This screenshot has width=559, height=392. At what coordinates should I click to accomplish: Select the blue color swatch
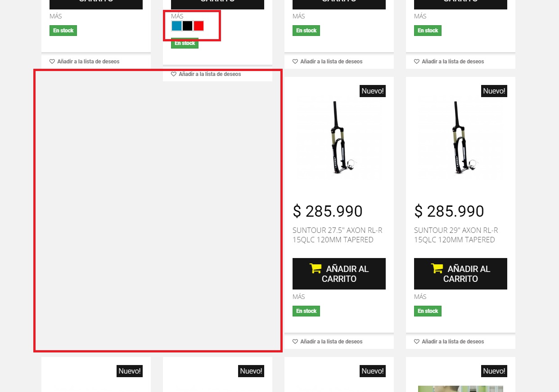pyautogui.click(x=176, y=26)
